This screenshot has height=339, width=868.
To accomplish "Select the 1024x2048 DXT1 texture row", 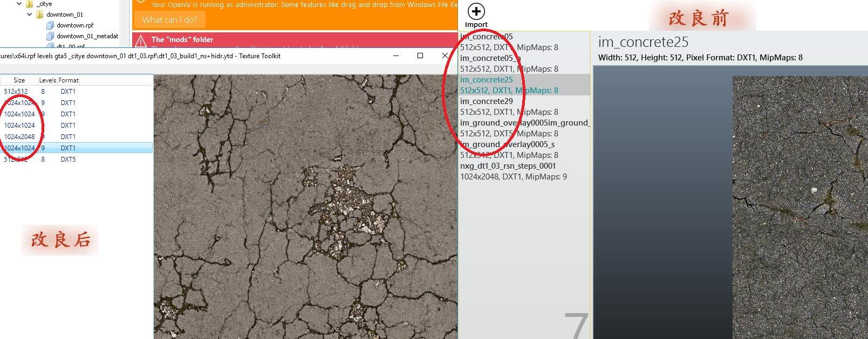I will point(76,137).
